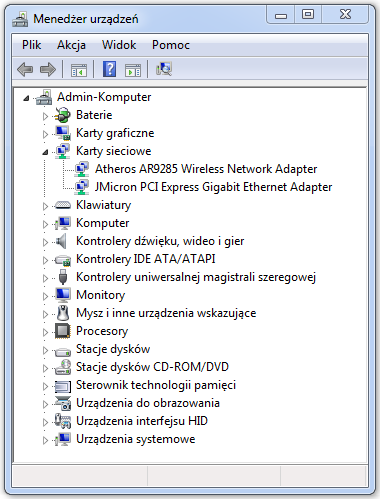The image size is (380, 499).
Task: Expand the Klawiatury node
Action: pos(45,206)
